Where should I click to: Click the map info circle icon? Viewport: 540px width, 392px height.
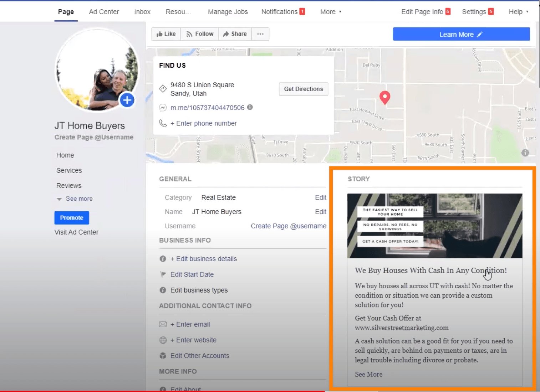[x=525, y=153]
